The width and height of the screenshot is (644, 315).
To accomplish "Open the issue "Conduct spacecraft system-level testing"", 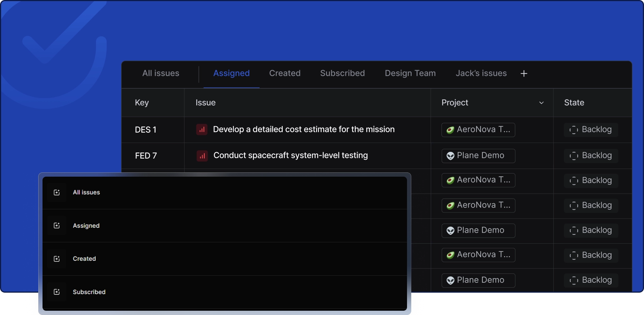I will [290, 155].
